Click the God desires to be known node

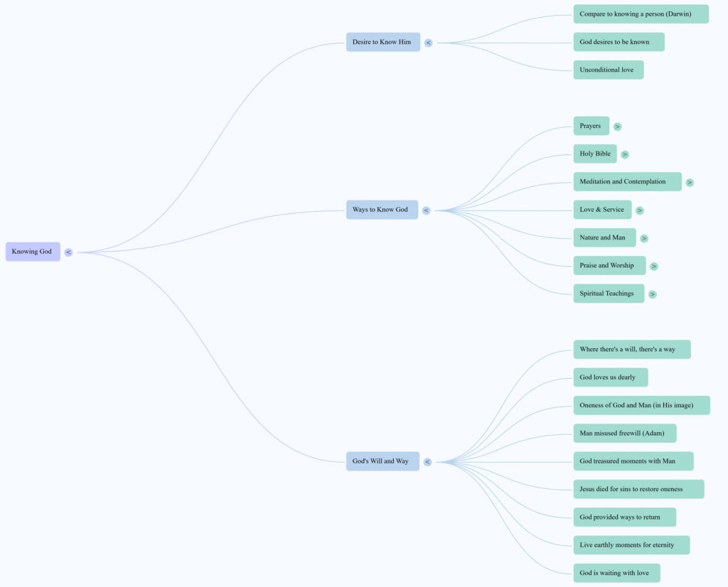[619, 42]
